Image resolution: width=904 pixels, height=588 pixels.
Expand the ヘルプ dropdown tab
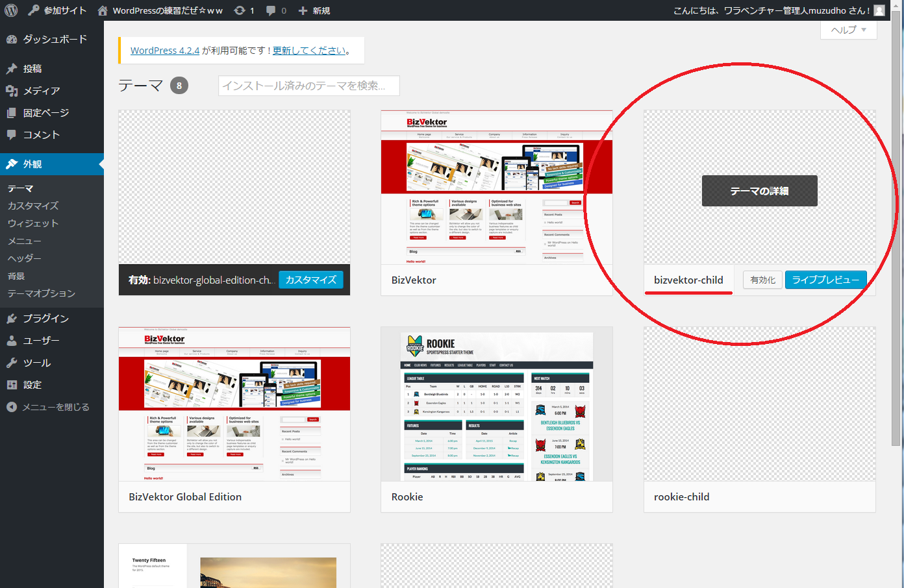click(x=849, y=30)
